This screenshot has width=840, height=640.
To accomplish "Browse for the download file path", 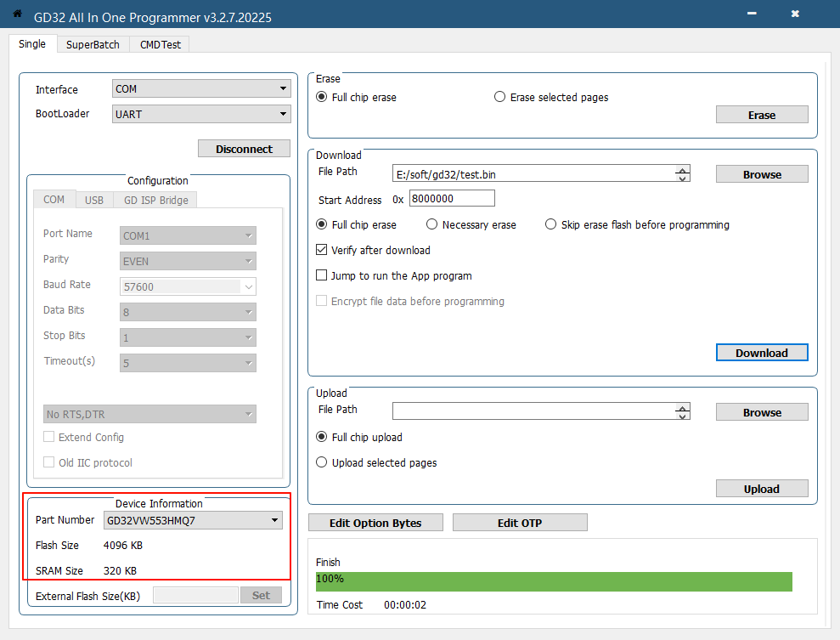I will 761,174.
